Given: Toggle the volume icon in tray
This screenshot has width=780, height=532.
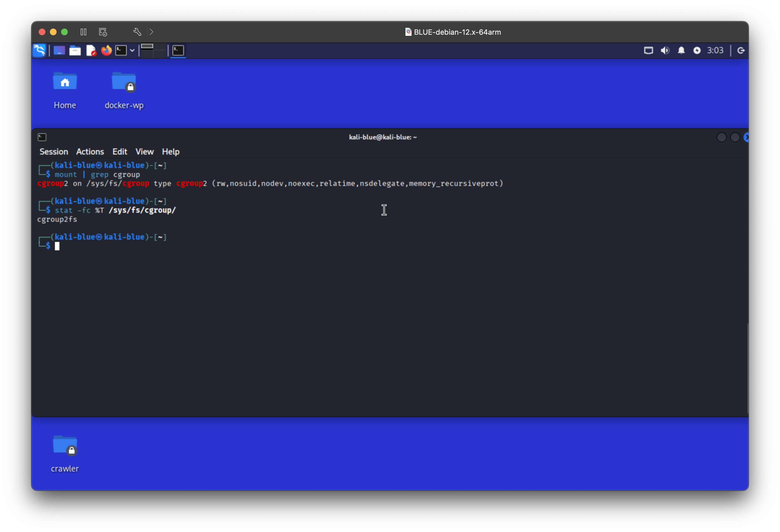Looking at the screenshot, I should tap(665, 51).
